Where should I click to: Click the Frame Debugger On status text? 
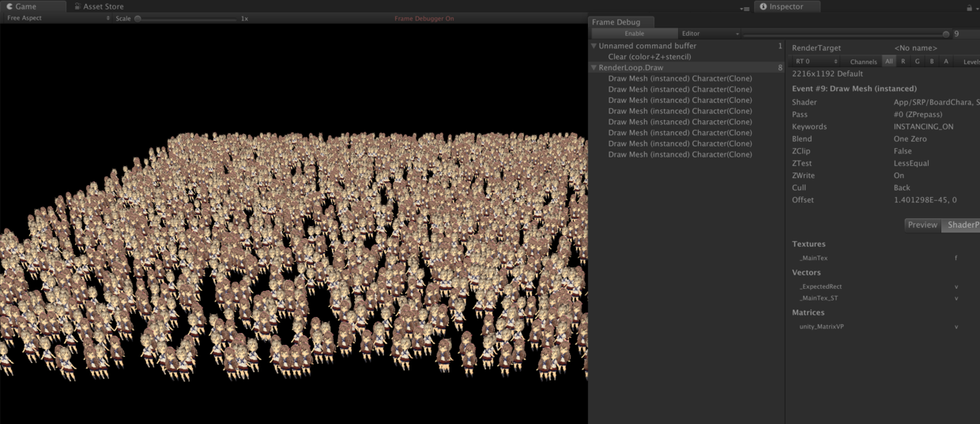424,18
